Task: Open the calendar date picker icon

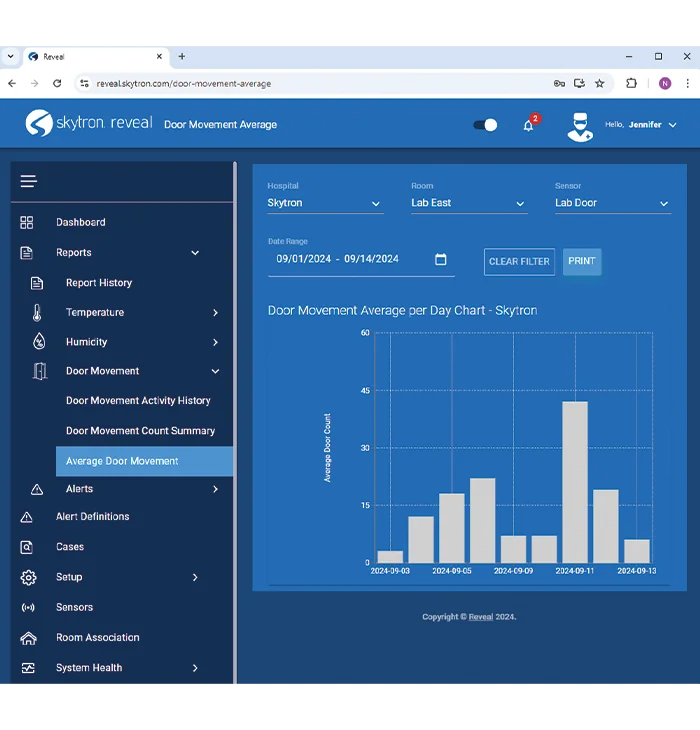Action: pos(441,260)
